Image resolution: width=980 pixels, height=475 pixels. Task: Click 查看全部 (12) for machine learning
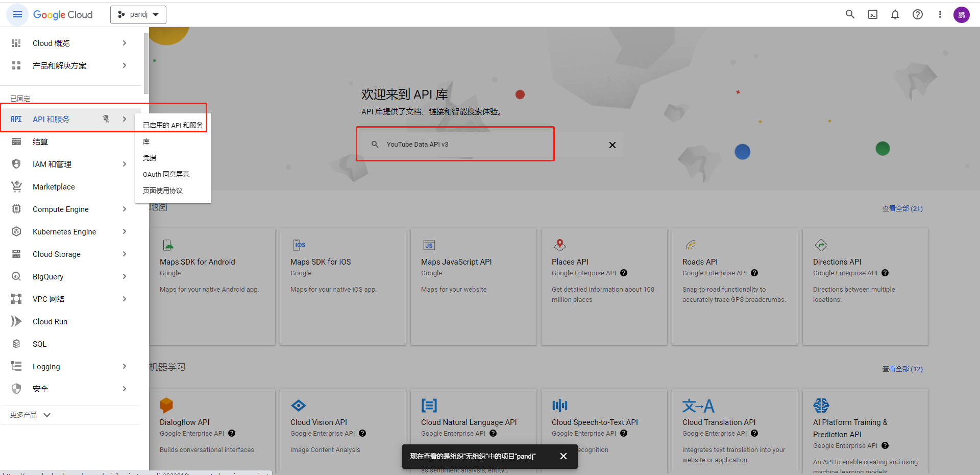[902, 369]
